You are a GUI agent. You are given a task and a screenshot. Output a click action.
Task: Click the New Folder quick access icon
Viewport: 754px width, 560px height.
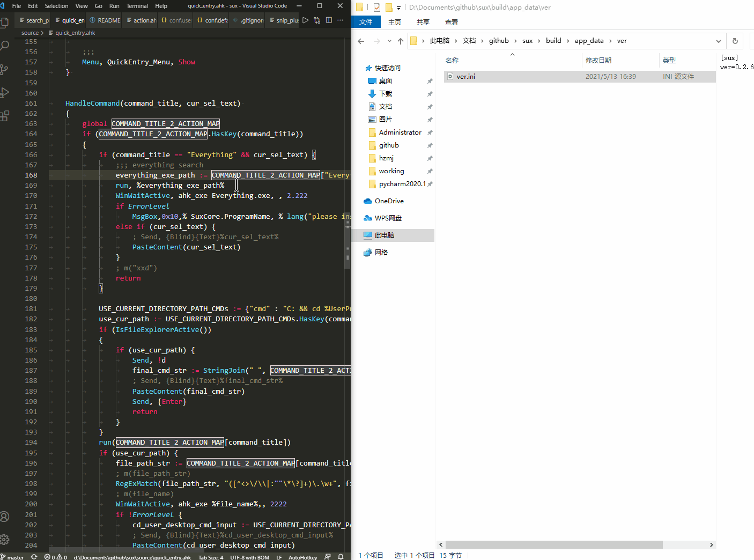[389, 8]
